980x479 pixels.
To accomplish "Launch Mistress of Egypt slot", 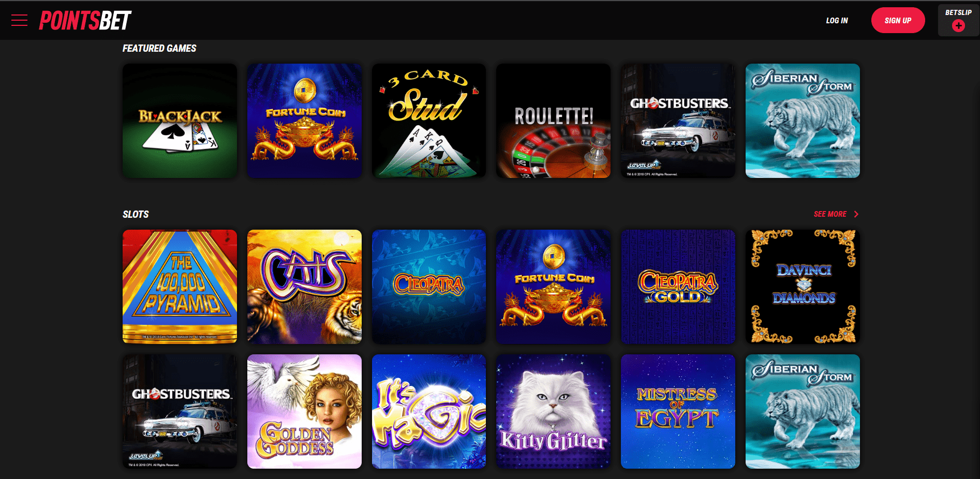I will tap(678, 411).
